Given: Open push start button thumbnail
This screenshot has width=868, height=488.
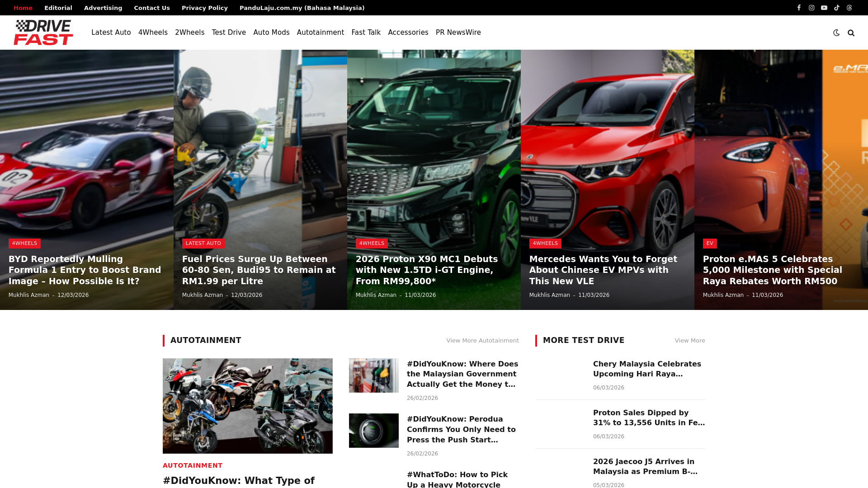Looking at the screenshot, I should pos(374,431).
